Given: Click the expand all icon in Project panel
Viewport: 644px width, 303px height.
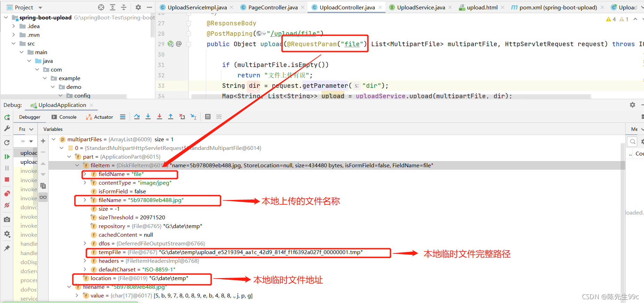Looking at the screenshot, I should coord(113,7).
